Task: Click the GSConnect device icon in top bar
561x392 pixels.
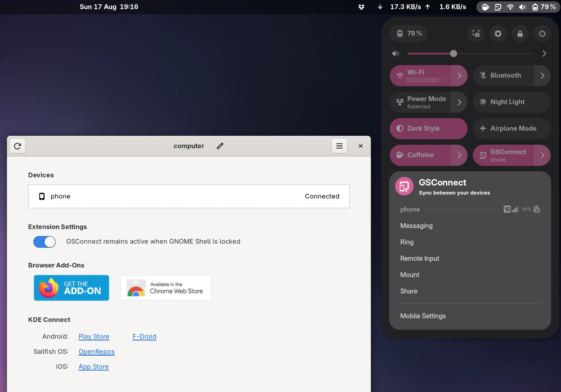Action: [498, 7]
